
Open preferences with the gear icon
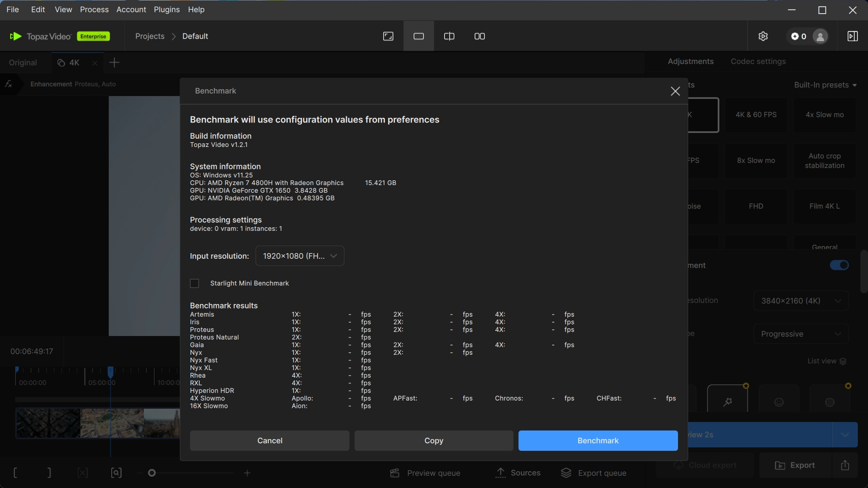pos(763,36)
